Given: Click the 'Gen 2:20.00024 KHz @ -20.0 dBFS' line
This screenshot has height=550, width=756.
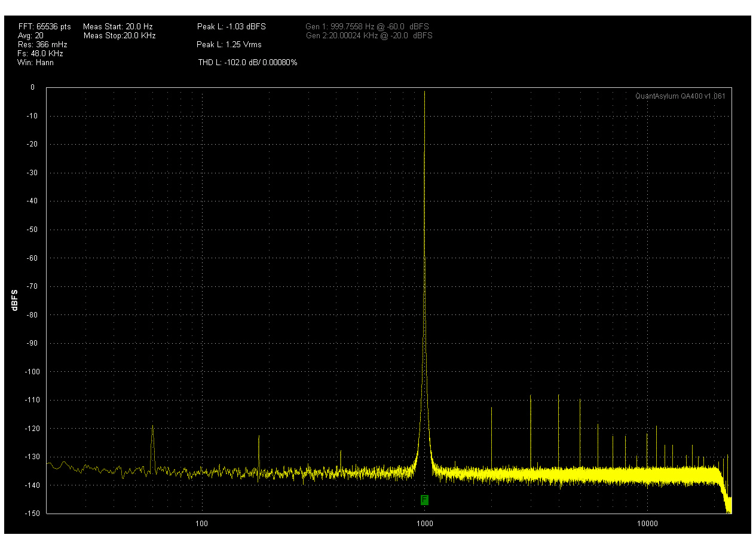Looking at the screenshot, I should tap(369, 36).
